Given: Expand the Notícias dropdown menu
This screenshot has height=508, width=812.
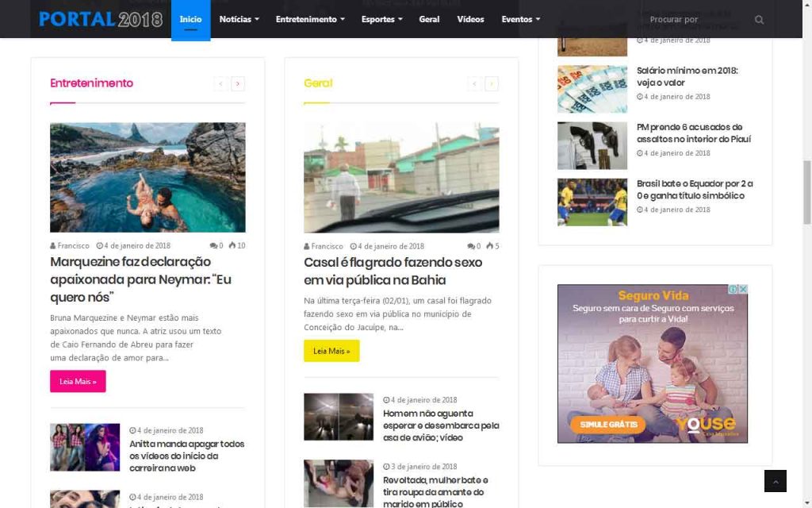Looking at the screenshot, I should 239,19.
